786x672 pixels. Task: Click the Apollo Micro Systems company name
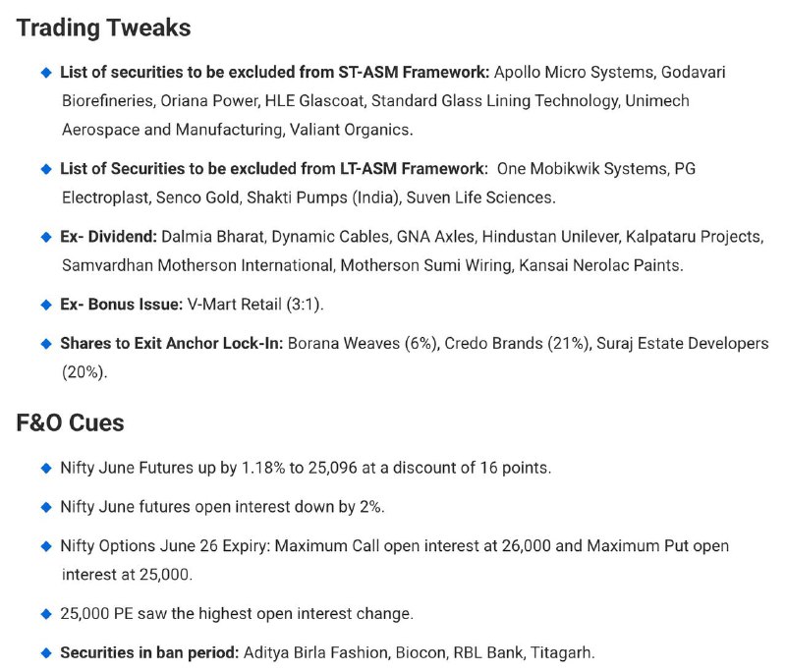click(x=575, y=72)
